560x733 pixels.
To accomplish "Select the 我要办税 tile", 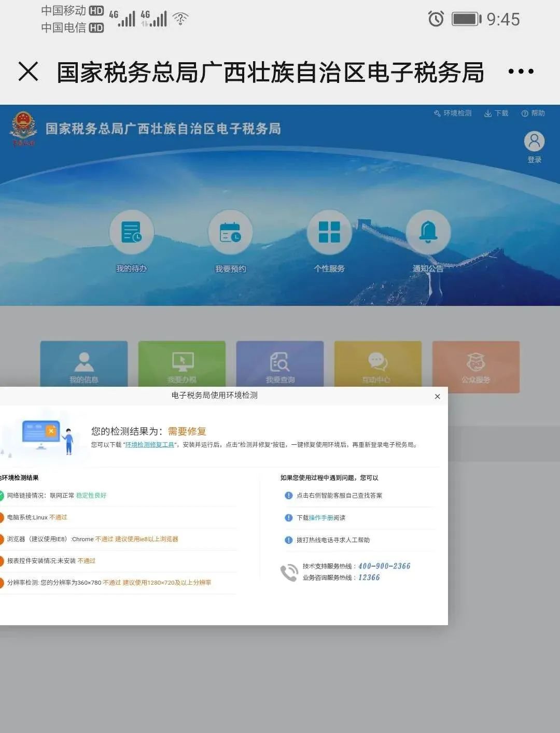I will tap(182, 364).
